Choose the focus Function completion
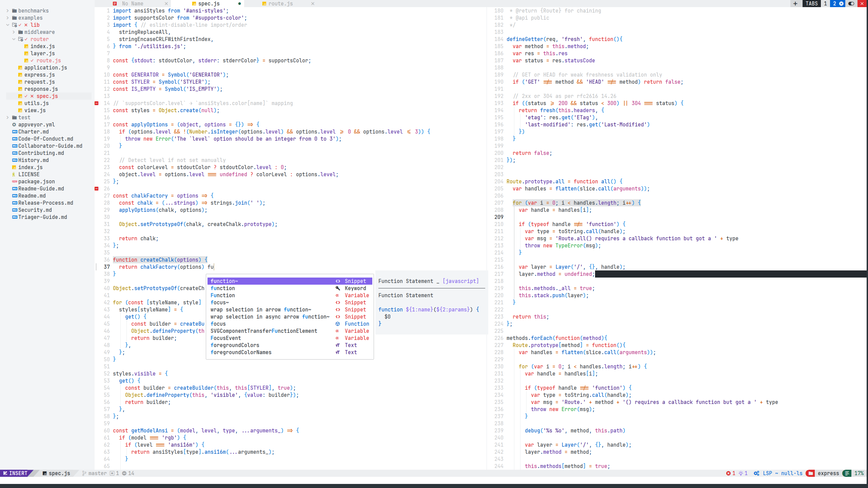868x488 pixels. tap(290, 324)
